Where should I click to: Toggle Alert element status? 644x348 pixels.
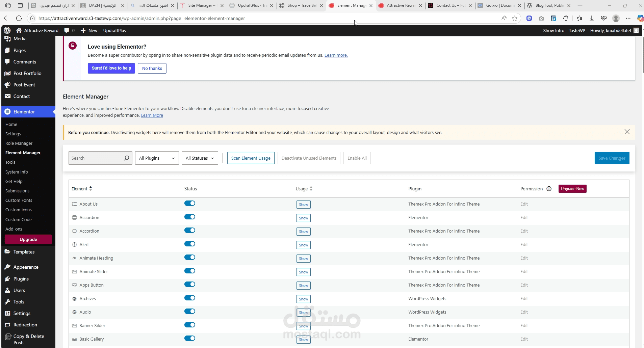[x=190, y=244]
